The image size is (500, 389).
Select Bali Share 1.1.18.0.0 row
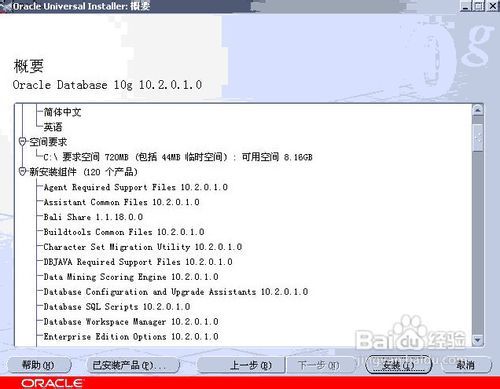93,217
